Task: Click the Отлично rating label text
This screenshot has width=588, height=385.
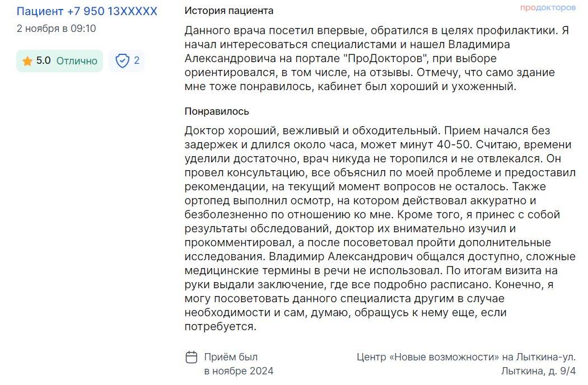Action: click(x=77, y=61)
